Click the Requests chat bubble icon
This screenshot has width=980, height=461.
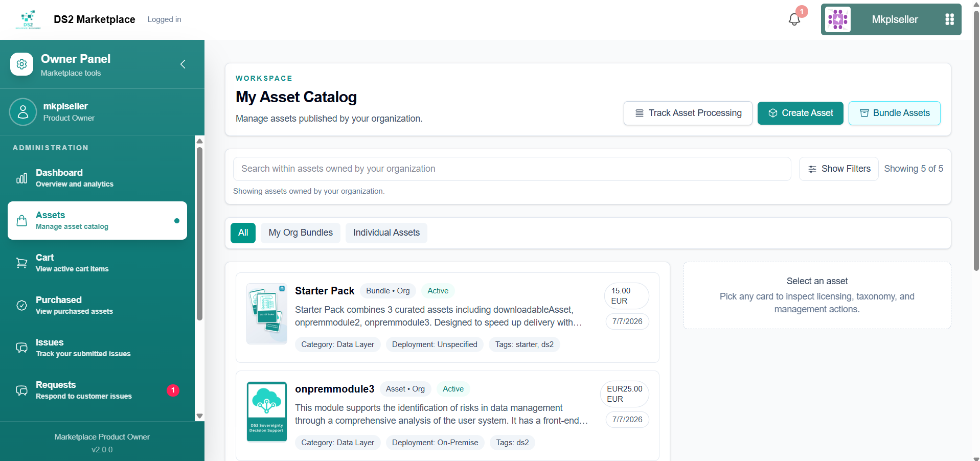(21, 390)
